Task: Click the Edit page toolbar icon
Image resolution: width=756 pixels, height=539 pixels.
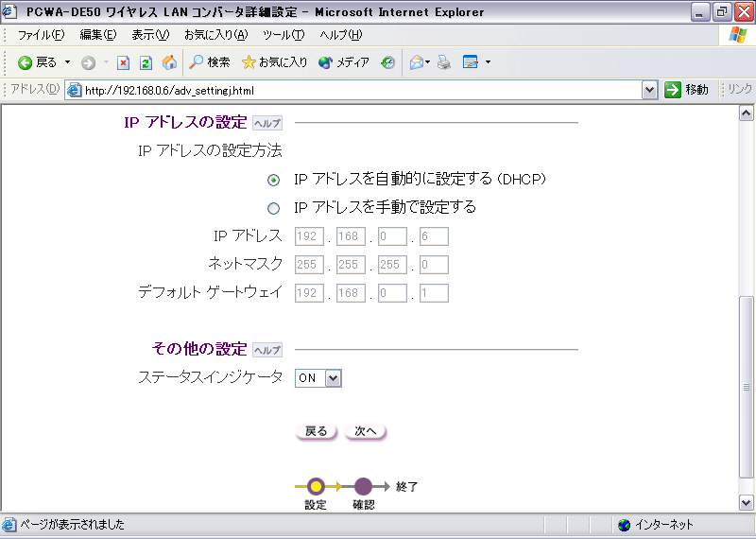Action: (x=470, y=62)
